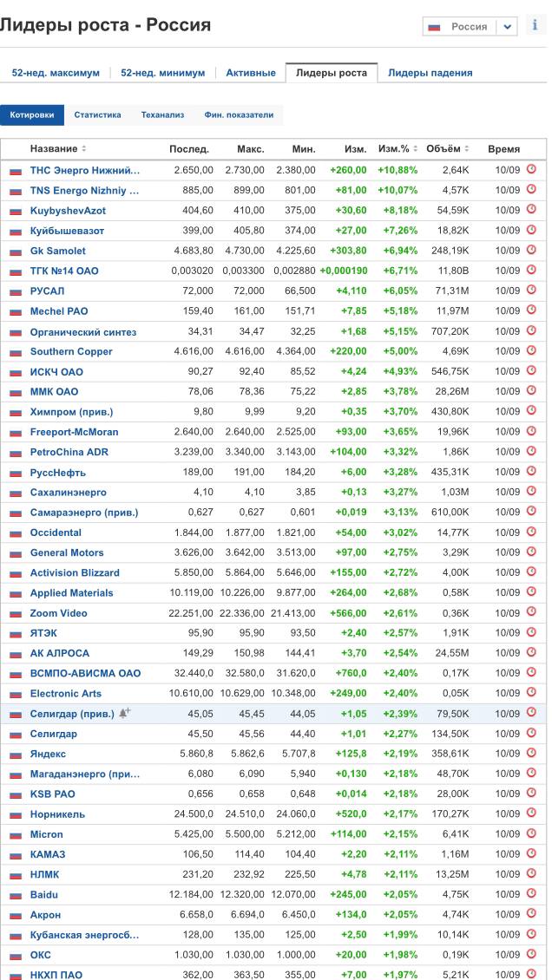The width and height of the screenshot is (552, 980).
Task: Click the 22.251,00 last price for Zoom Video
Action: pos(191,613)
